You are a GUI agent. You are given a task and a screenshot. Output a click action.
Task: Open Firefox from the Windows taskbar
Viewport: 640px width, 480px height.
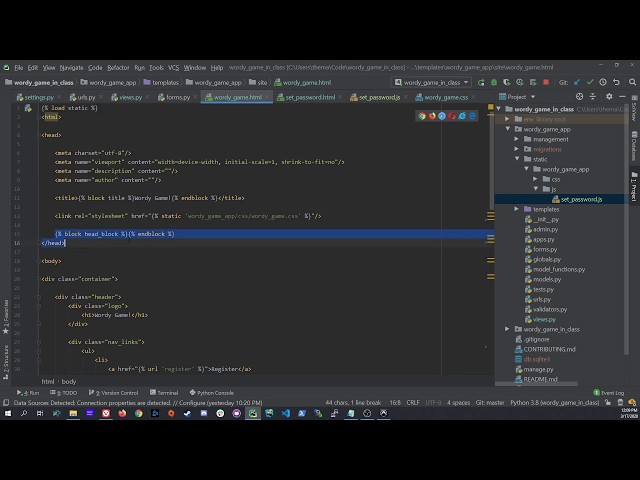pyautogui.click(x=122, y=413)
